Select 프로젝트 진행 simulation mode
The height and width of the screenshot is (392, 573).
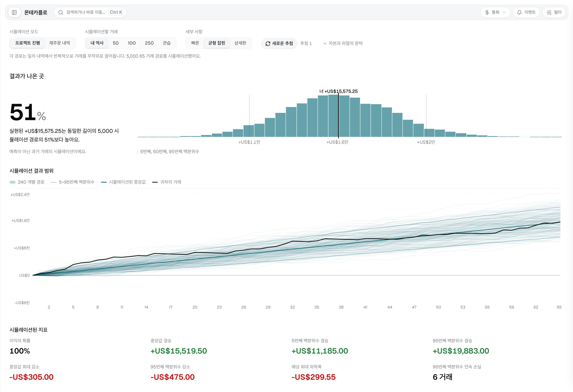click(x=27, y=43)
